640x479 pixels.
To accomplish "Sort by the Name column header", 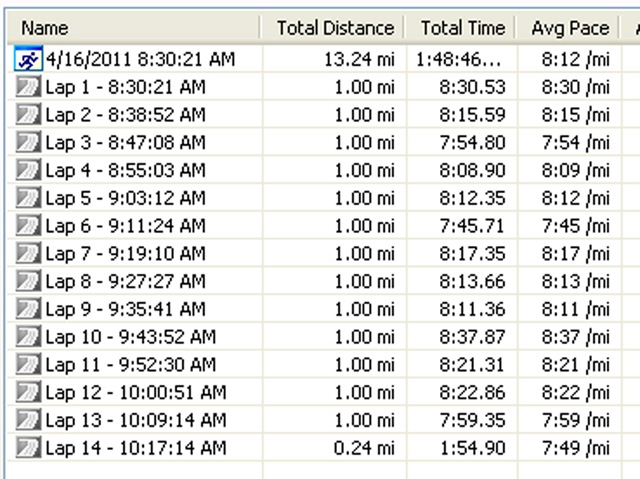I will 133,28.
